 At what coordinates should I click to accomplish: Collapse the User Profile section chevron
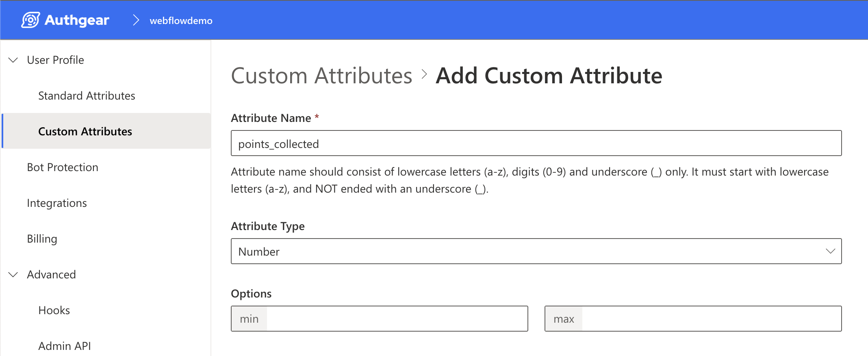click(13, 60)
